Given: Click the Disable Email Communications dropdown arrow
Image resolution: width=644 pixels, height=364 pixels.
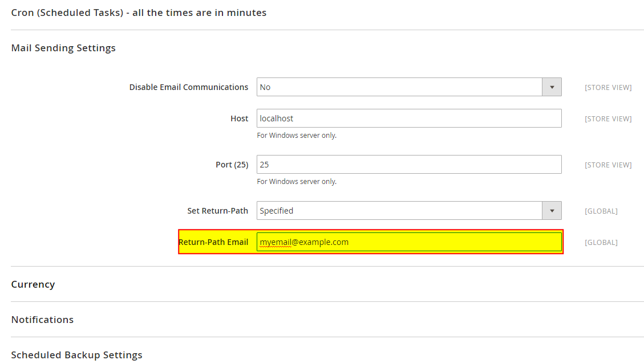Looking at the screenshot, I should [x=552, y=87].
